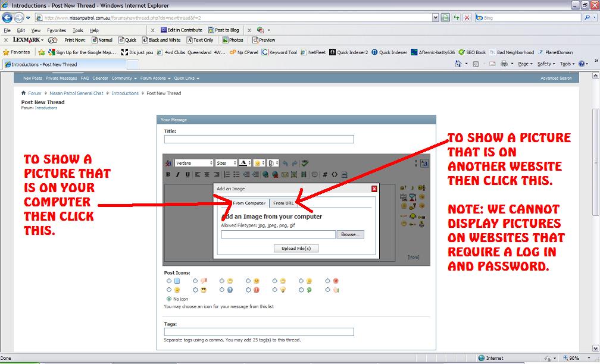Select the document page post icon radio
The width and height of the screenshot is (600, 364).
point(169,281)
